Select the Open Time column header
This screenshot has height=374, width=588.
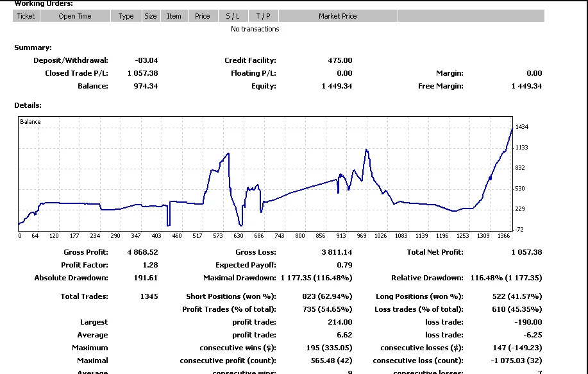click(x=75, y=16)
